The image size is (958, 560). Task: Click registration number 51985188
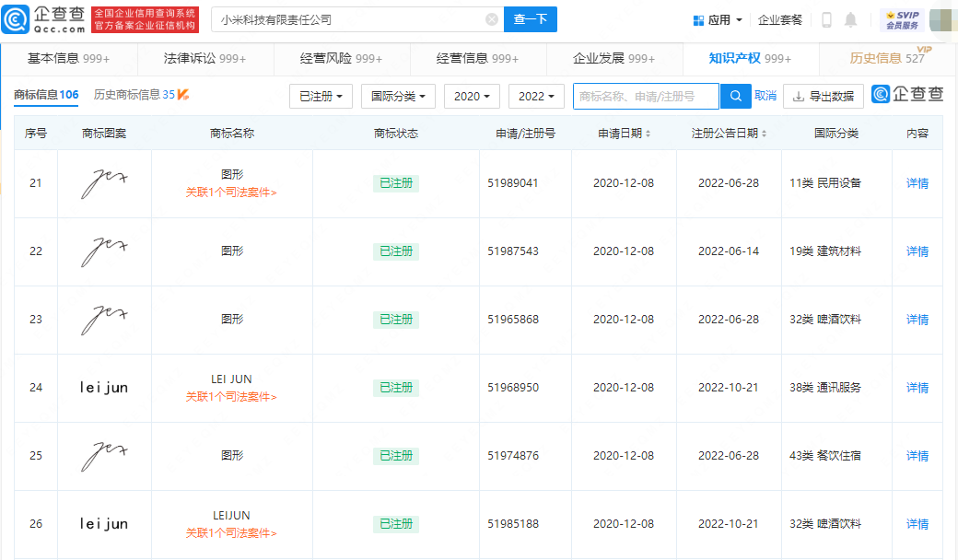[x=512, y=524]
